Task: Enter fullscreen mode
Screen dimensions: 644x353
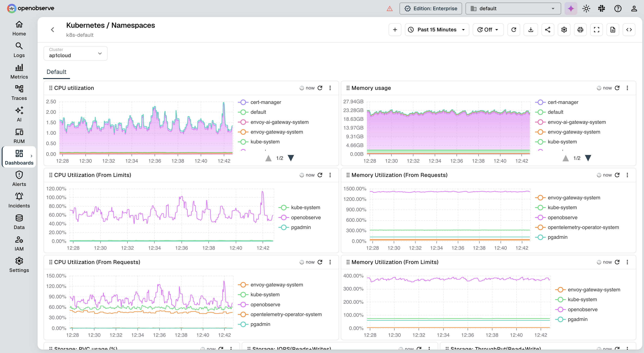Action: [597, 30]
